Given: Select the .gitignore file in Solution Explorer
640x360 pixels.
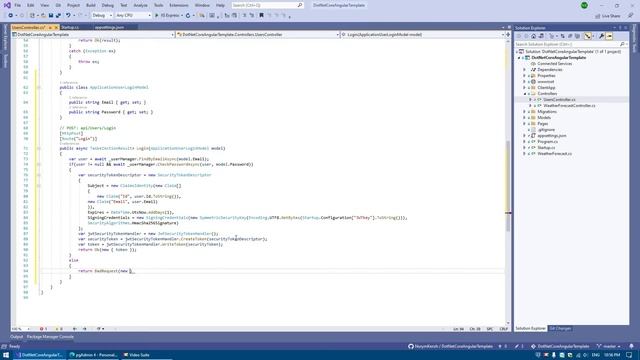Looking at the screenshot, I should pyautogui.click(x=546, y=130).
